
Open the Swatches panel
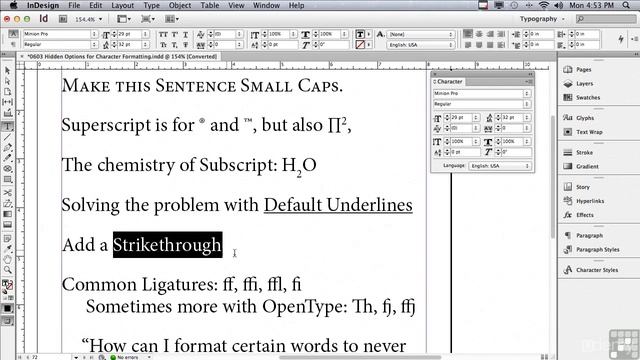[582, 98]
